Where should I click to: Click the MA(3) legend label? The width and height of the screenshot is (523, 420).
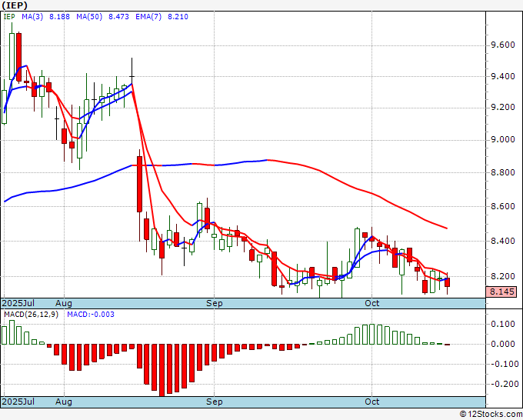32,17
